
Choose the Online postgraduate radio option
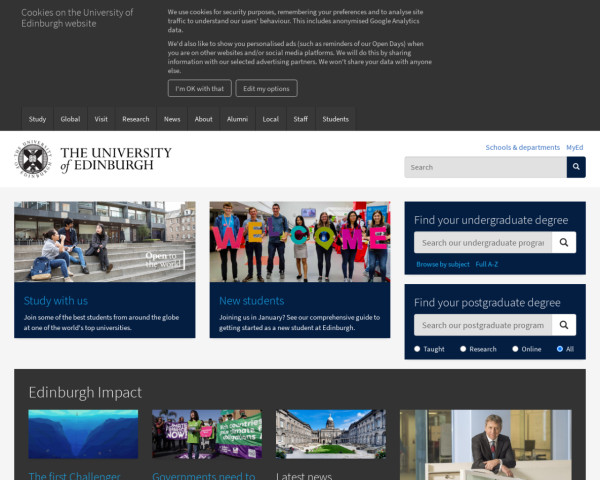[x=515, y=349]
